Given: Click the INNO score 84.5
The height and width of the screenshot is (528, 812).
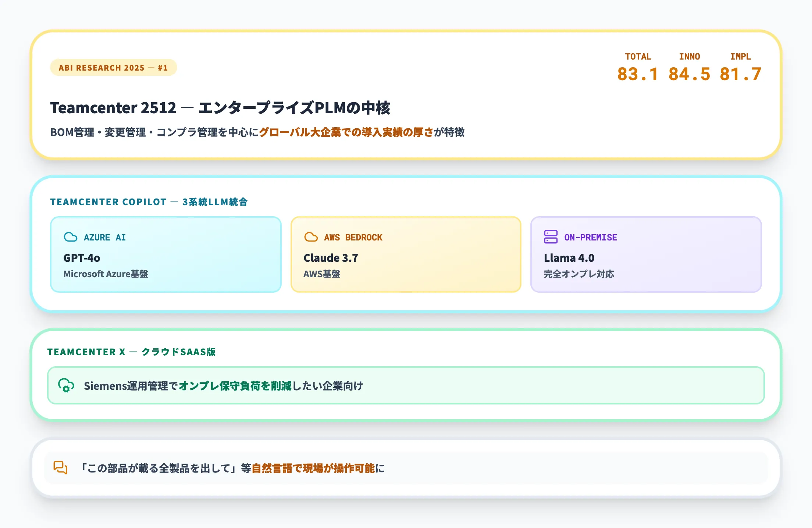Looking at the screenshot, I should pyautogui.click(x=690, y=74).
